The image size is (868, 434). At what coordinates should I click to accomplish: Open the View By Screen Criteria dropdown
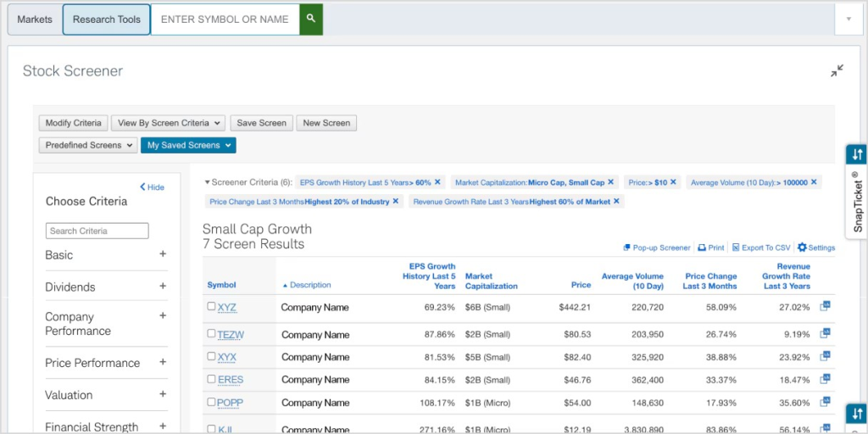pyautogui.click(x=169, y=123)
